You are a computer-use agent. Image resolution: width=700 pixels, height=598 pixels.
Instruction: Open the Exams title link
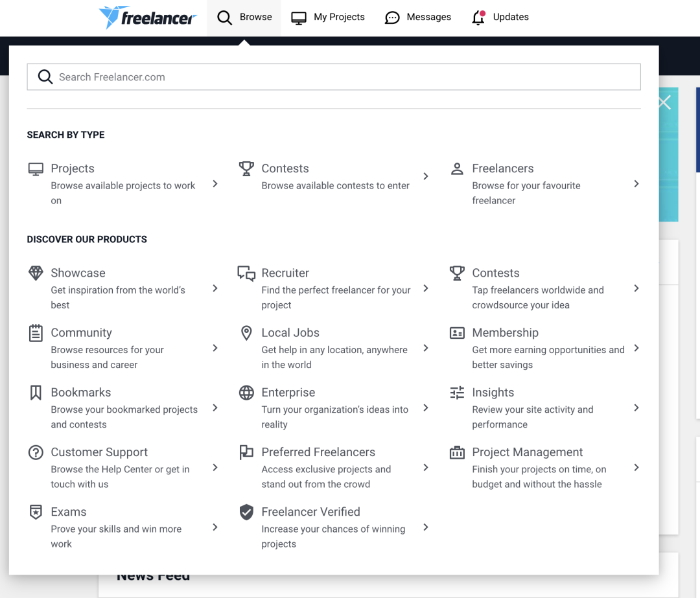tap(69, 512)
